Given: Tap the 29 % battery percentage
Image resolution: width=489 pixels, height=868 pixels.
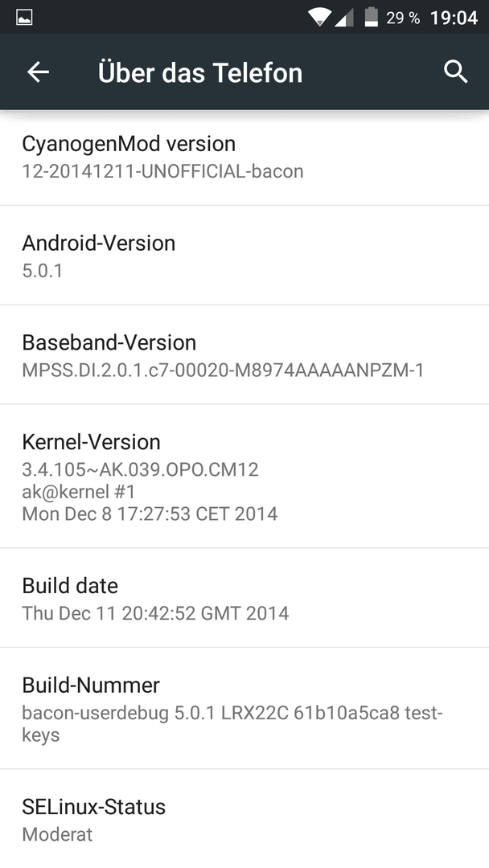Looking at the screenshot, I should tap(403, 18).
